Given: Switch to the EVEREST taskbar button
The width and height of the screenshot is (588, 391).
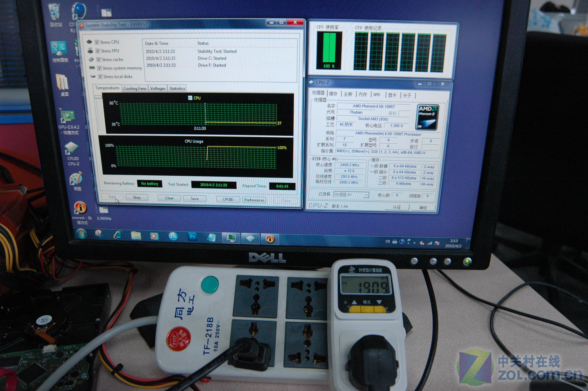Looking at the screenshot, I should (x=270, y=239).
